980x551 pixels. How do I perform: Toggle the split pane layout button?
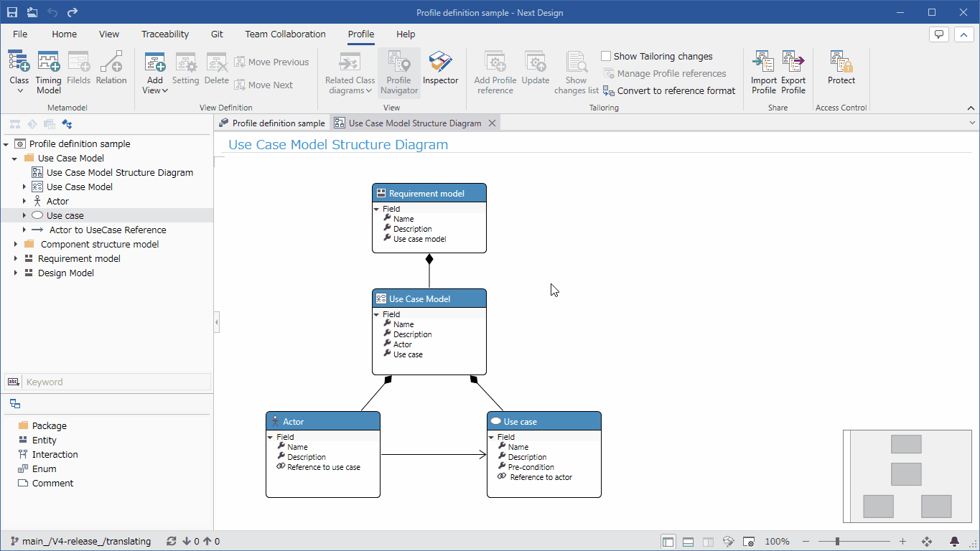click(708, 542)
